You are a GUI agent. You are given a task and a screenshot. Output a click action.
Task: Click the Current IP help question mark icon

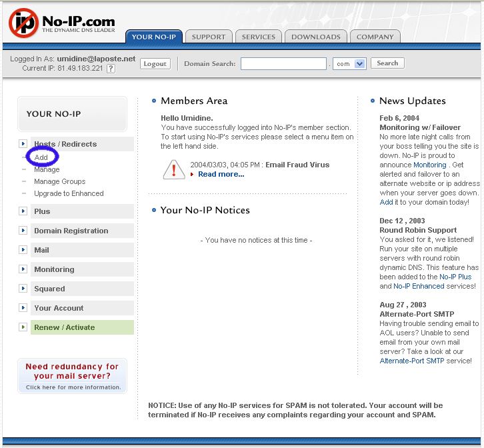coord(111,69)
